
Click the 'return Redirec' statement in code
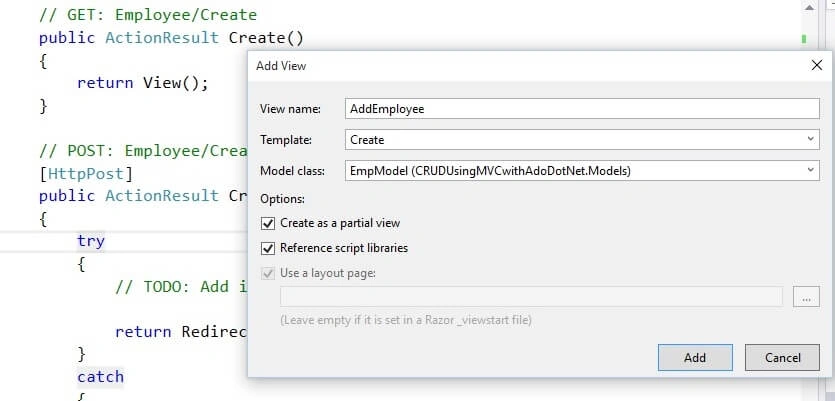(x=182, y=332)
